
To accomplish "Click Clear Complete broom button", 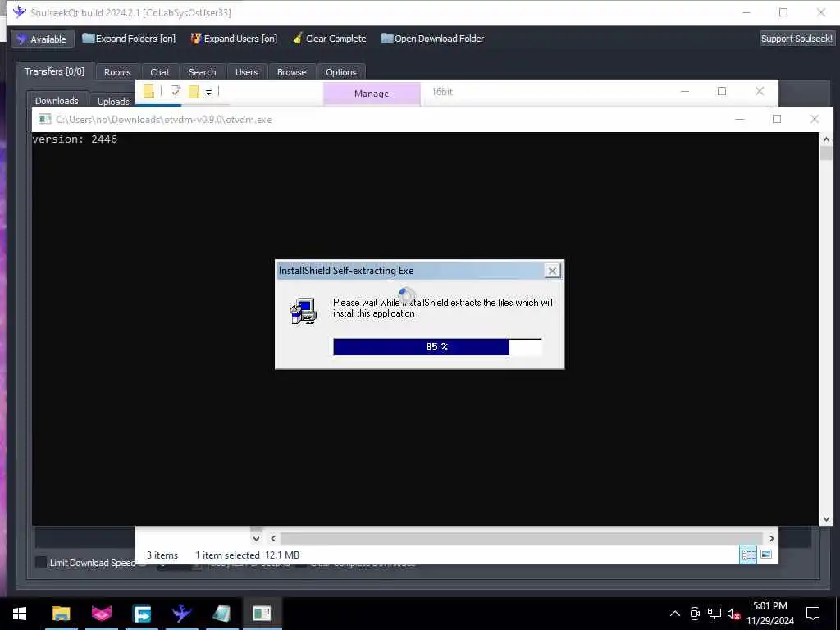I will [x=330, y=39].
